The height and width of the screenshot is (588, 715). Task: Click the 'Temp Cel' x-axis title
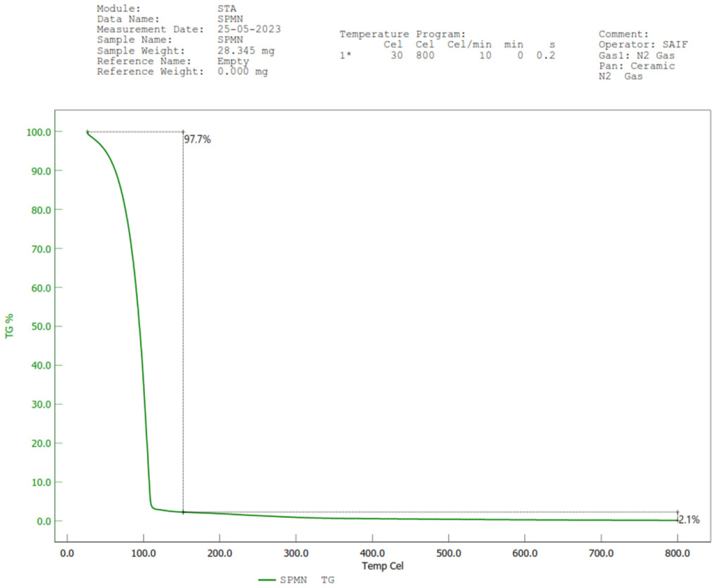pyautogui.click(x=383, y=566)
